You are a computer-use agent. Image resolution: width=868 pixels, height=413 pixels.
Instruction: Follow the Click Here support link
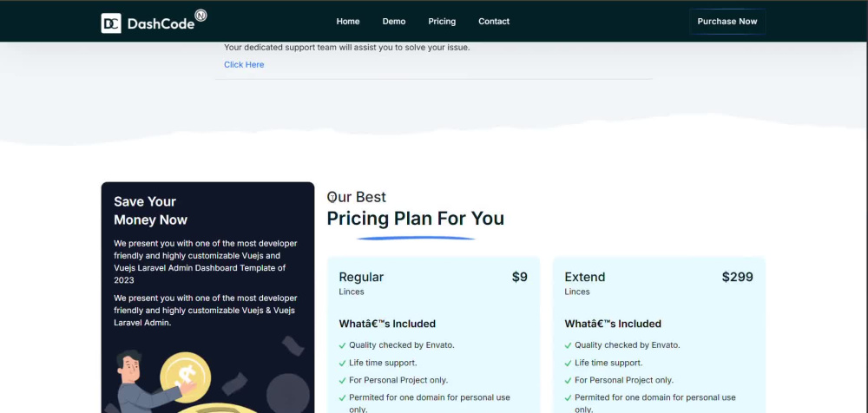click(x=244, y=65)
